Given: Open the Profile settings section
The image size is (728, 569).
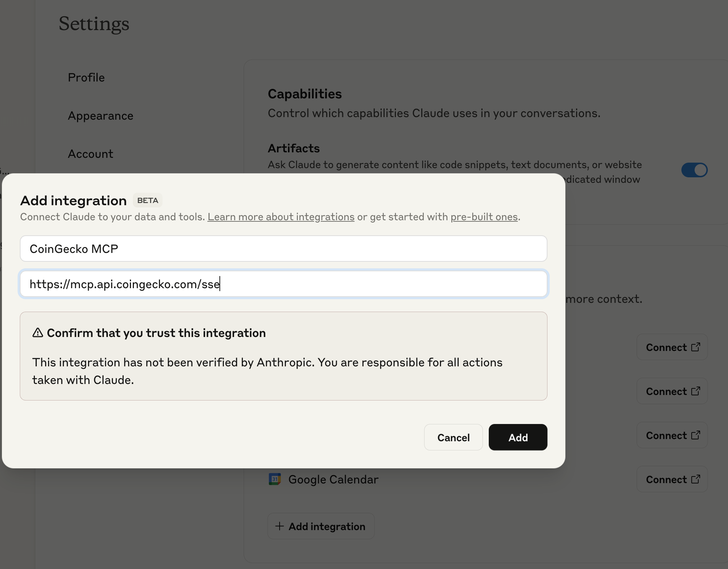Looking at the screenshot, I should click(86, 77).
